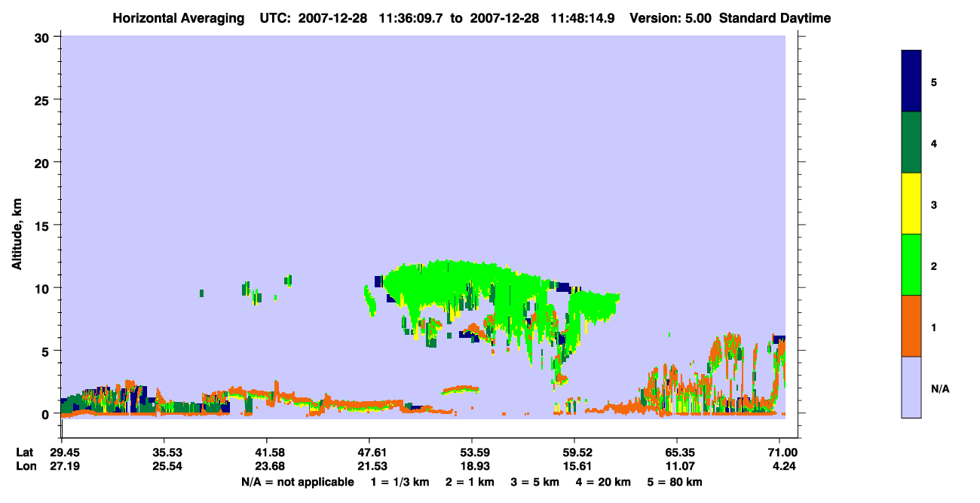The height and width of the screenshot is (503, 980).
Task: Click the colorbar label 1
Action: point(934,327)
